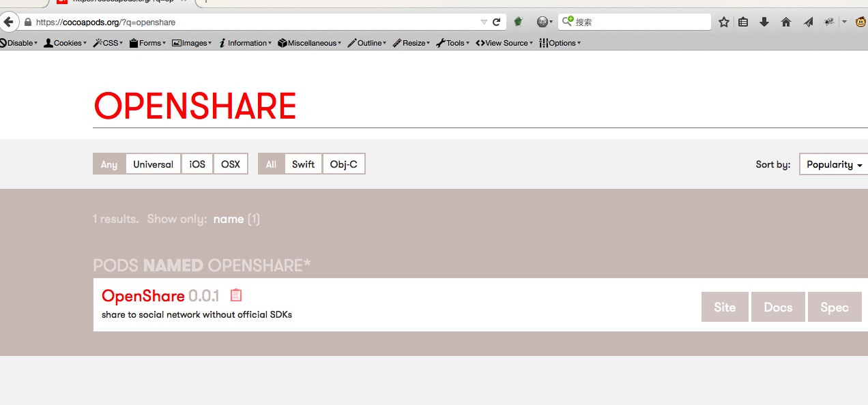Expand the Outline toolbar dropdown
This screenshot has height=405, width=868.
[x=367, y=43]
